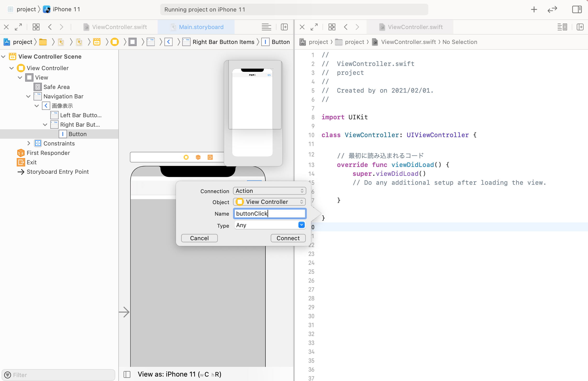Image resolution: width=588 pixels, height=381 pixels.
Task: Click the add (+) library button
Action: tap(534, 10)
